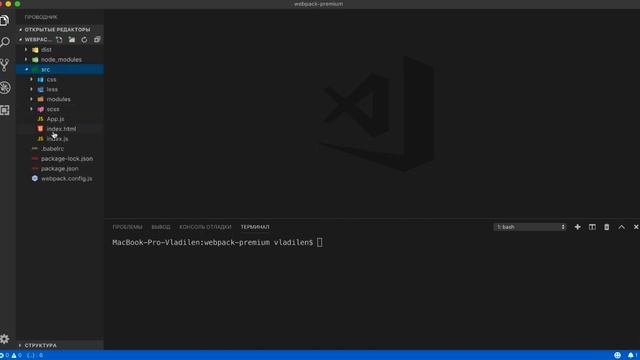Open index.html file

click(60, 129)
